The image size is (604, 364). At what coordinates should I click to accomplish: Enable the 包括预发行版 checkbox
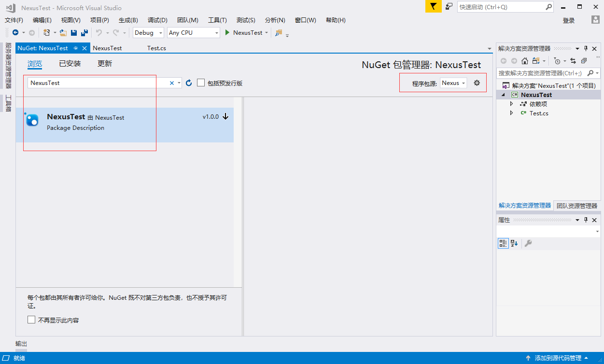(x=201, y=83)
